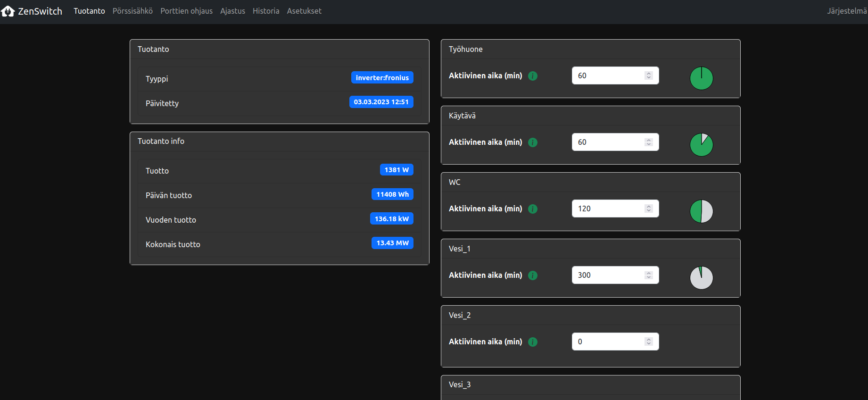Open the Historia page

pyautogui.click(x=266, y=11)
